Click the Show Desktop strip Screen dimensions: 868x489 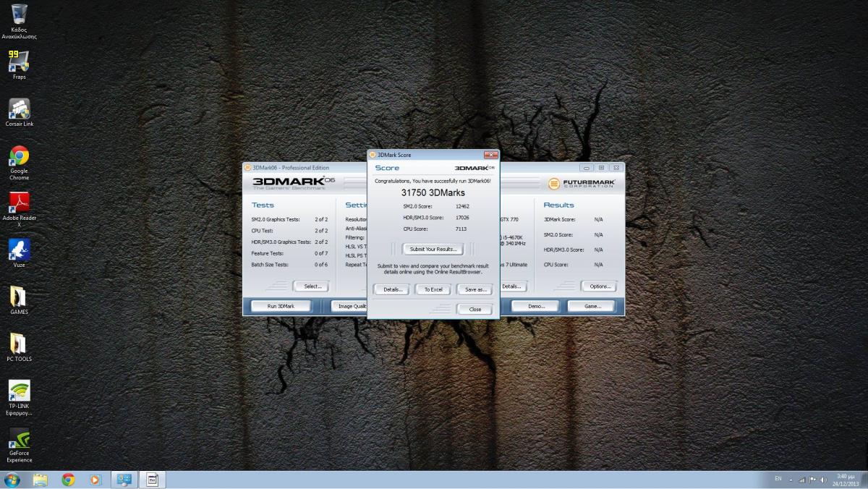tap(864, 480)
